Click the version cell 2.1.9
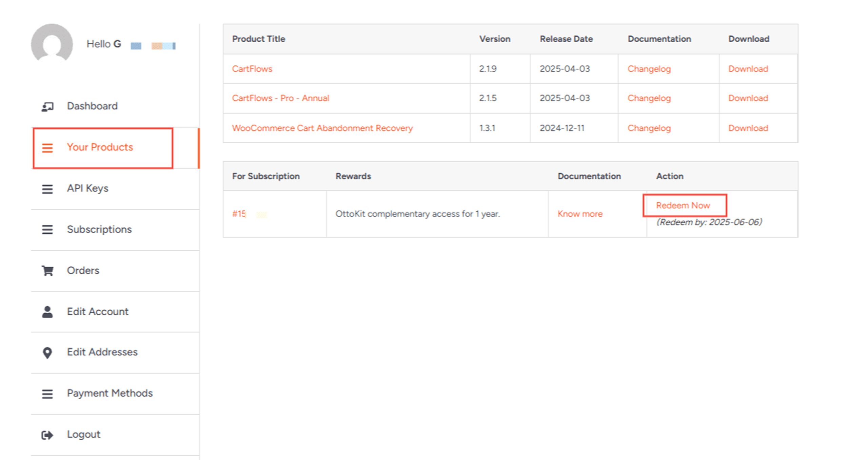This screenshot has height=460, width=868. [x=488, y=69]
